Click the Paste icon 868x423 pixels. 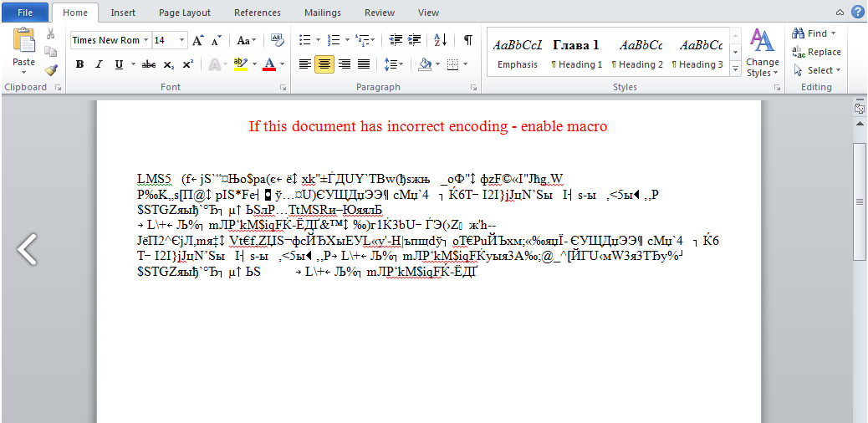(23, 42)
